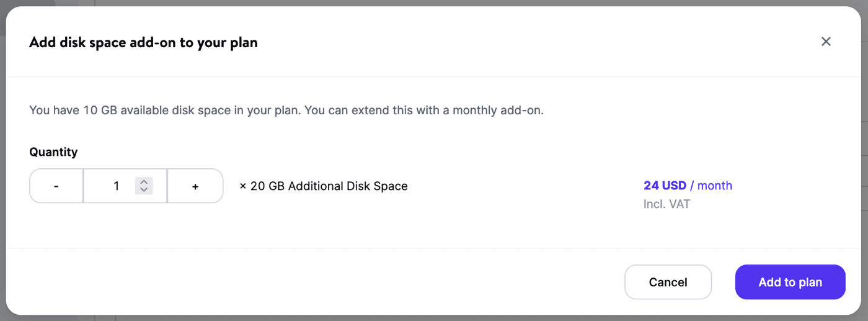Click the 24 USD price text
The width and height of the screenshot is (868, 321).
[665, 186]
